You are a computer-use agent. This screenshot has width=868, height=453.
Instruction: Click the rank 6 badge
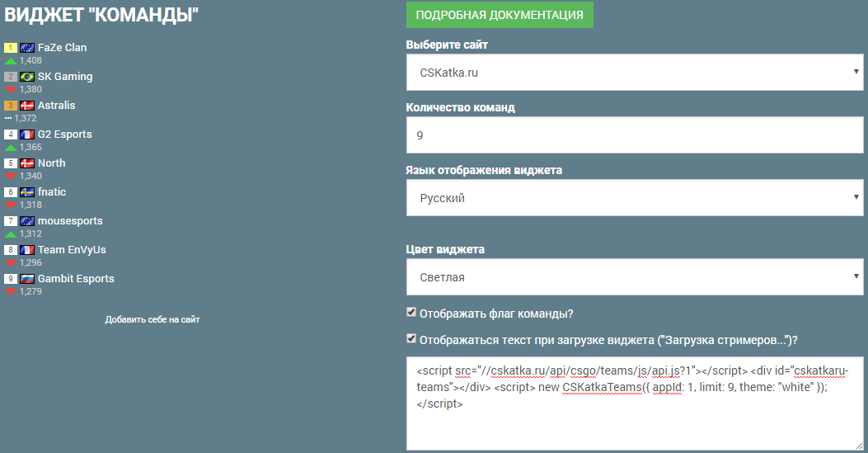coord(11,192)
